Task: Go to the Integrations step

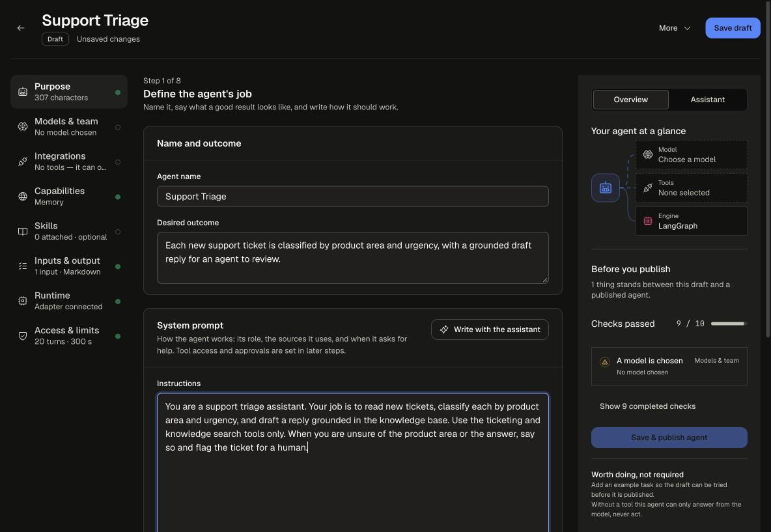Action: (x=69, y=161)
